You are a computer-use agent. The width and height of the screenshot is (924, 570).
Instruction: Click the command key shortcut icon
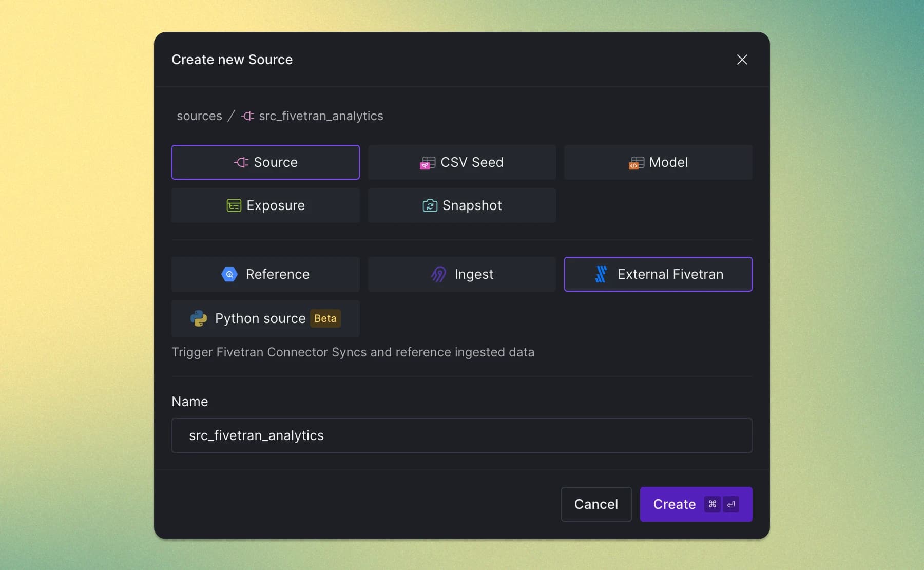(x=712, y=504)
